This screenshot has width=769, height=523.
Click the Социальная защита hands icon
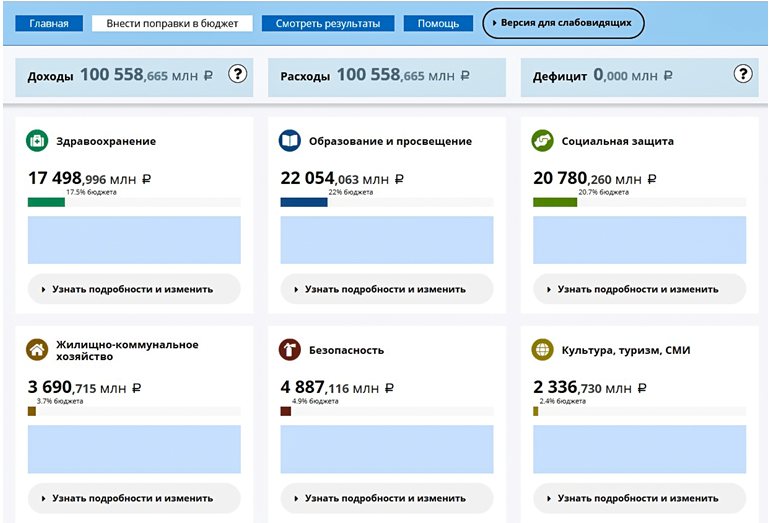543,142
